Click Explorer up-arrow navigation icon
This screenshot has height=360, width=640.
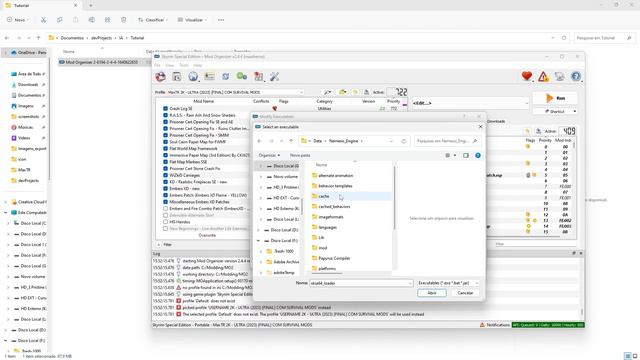(x=38, y=38)
